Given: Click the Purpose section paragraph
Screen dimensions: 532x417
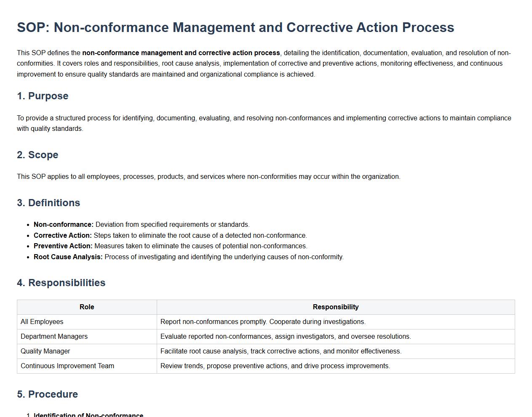Looking at the screenshot, I should pos(264,123).
